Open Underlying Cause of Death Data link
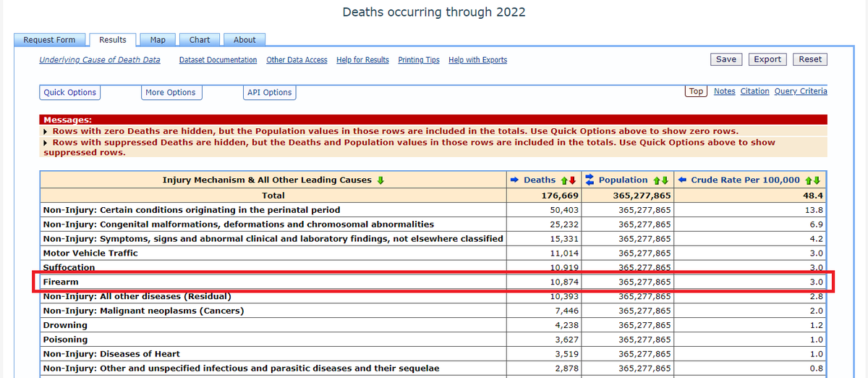Viewport: 868px width, 378px height. coord(100,60)
